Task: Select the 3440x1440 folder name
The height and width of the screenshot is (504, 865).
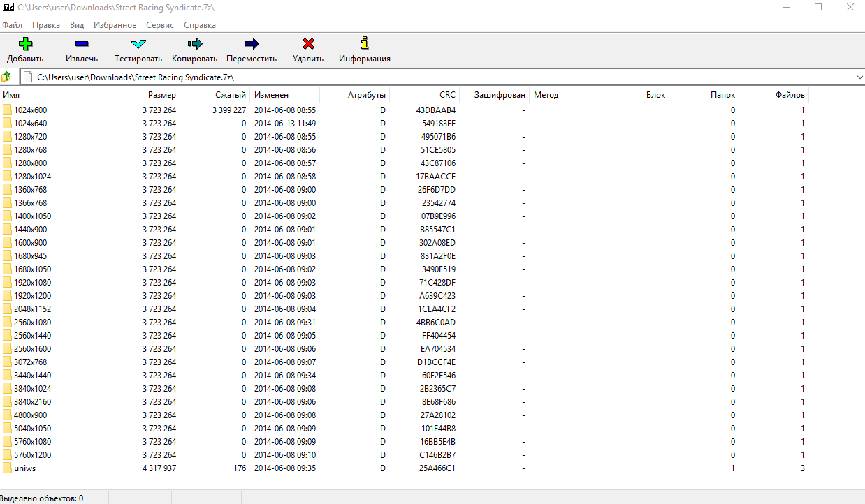Action: pyautogui.click(x=32, y=375)
